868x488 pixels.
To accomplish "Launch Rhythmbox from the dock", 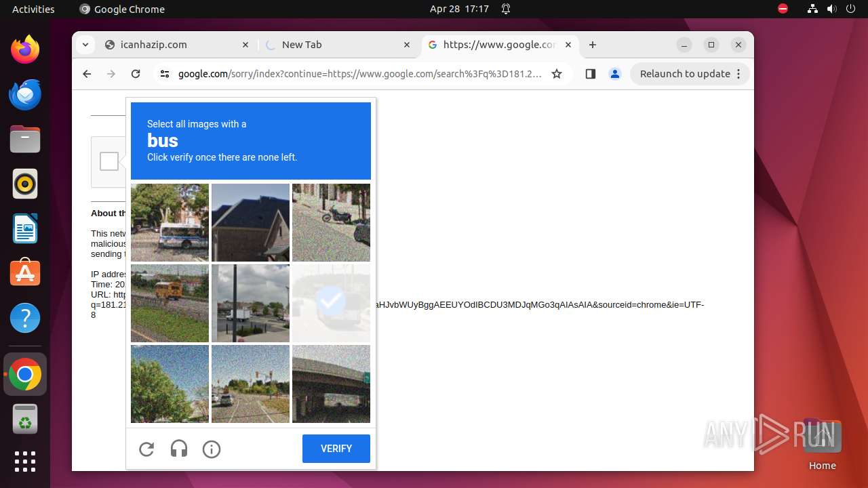I will pyautogui.click(x=25, y=184).
